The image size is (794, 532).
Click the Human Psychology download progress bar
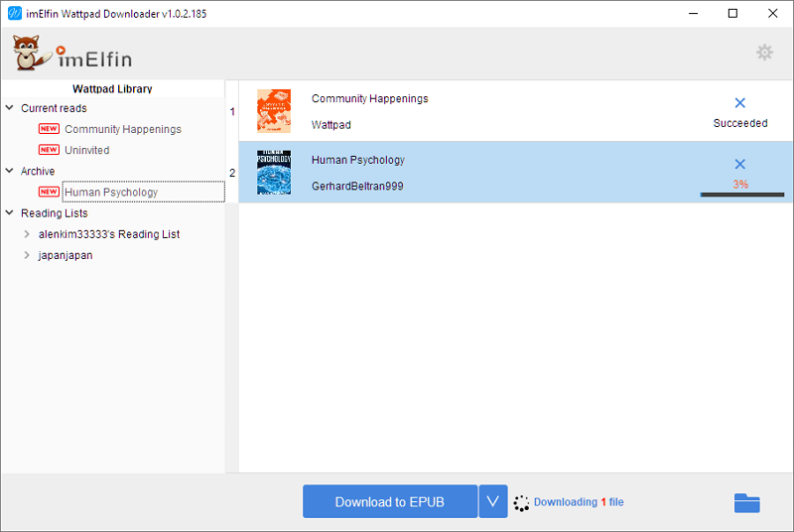tap(741, 195)
